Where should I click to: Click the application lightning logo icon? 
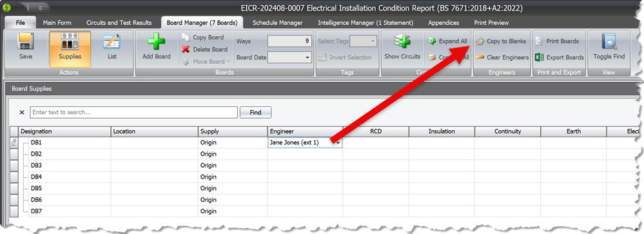click(6, 8)
